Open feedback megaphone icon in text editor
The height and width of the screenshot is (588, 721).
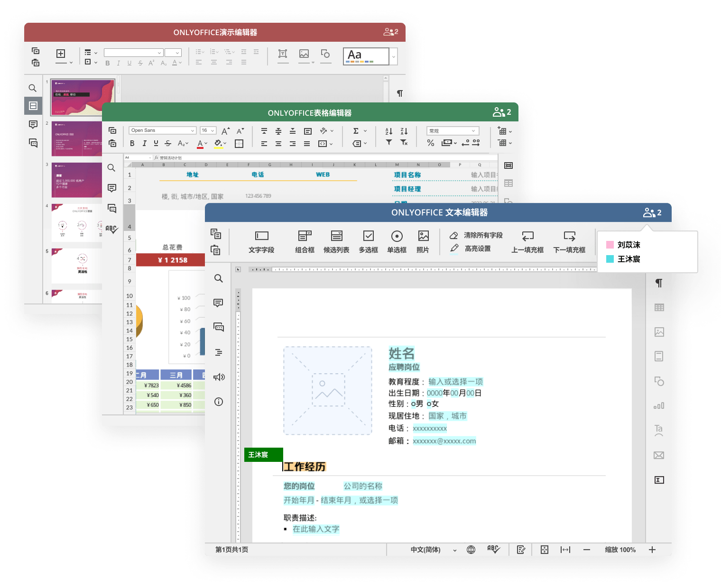[x=219, y=377]
